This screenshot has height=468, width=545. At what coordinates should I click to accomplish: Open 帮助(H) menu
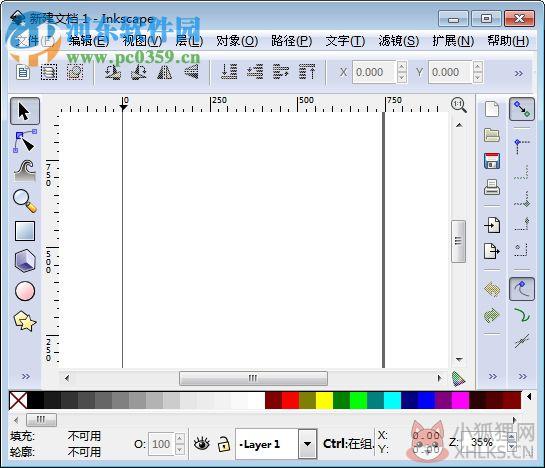tap(508, 41)
